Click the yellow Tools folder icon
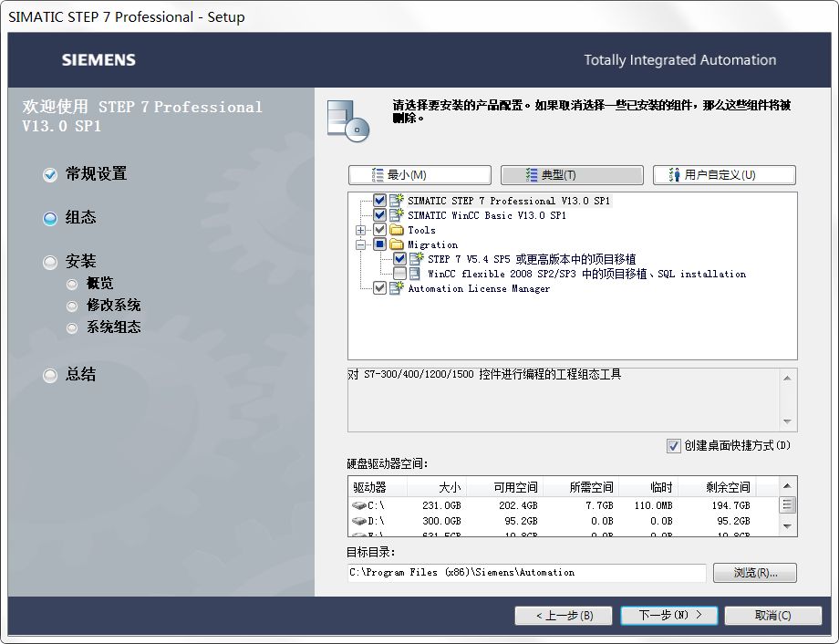Image resolution: width=839 pixels, height=644 pixels. click(396, 230)
